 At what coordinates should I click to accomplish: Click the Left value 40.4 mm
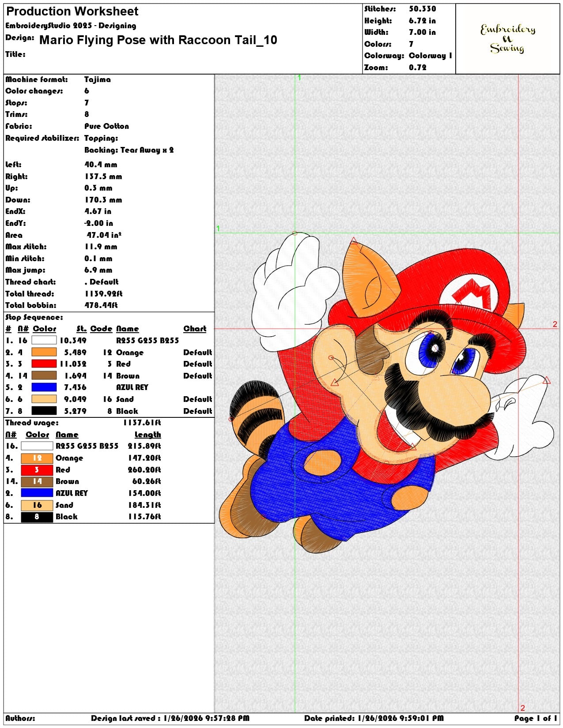101,165
